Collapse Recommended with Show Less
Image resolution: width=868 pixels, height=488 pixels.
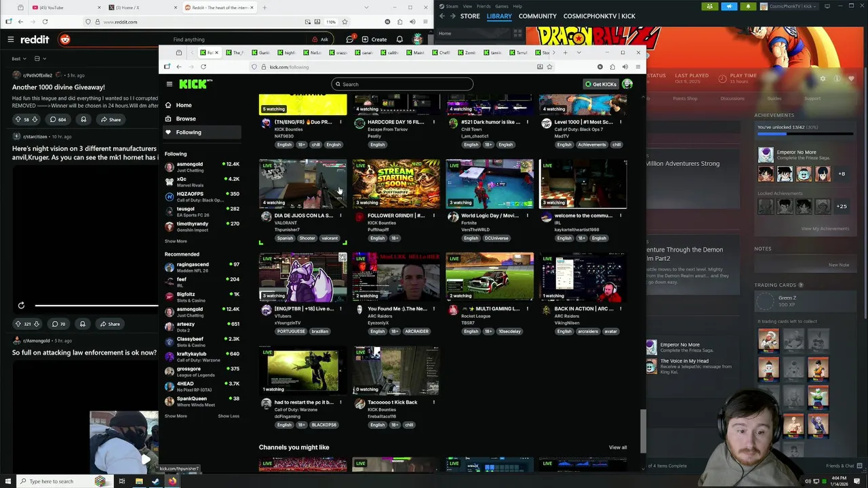[x=229, y=416]
